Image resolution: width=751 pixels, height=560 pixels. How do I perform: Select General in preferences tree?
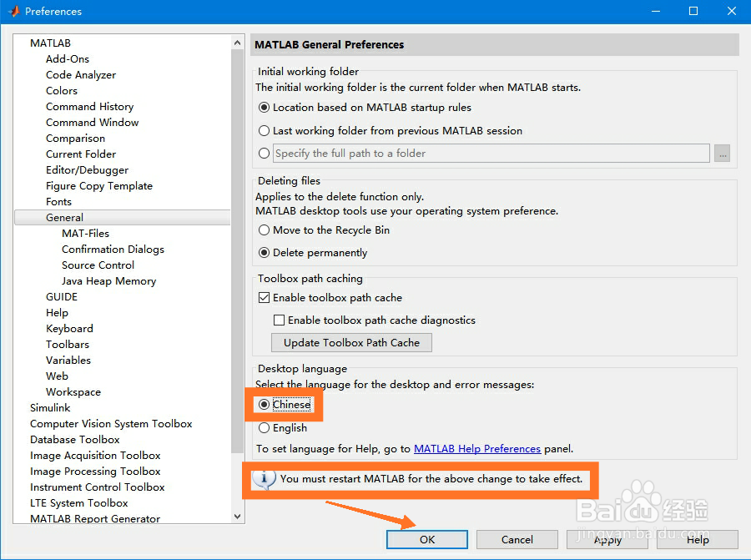pos(122,218)
